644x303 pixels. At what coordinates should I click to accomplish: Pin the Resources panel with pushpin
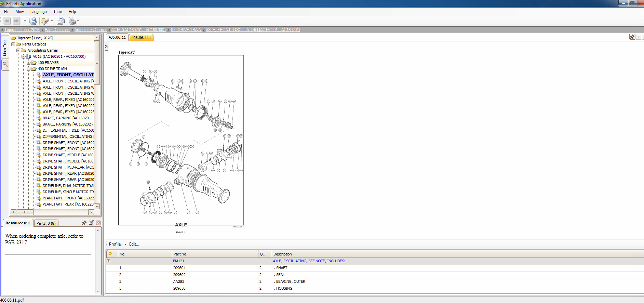point(84,223)
